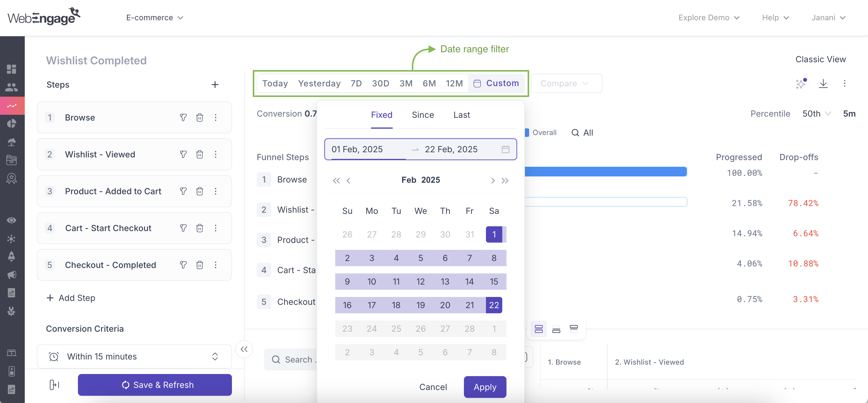Delete the Browse step with trash icon
The width and height of the screenshot is (868, 403).
(x=200, y=118)
